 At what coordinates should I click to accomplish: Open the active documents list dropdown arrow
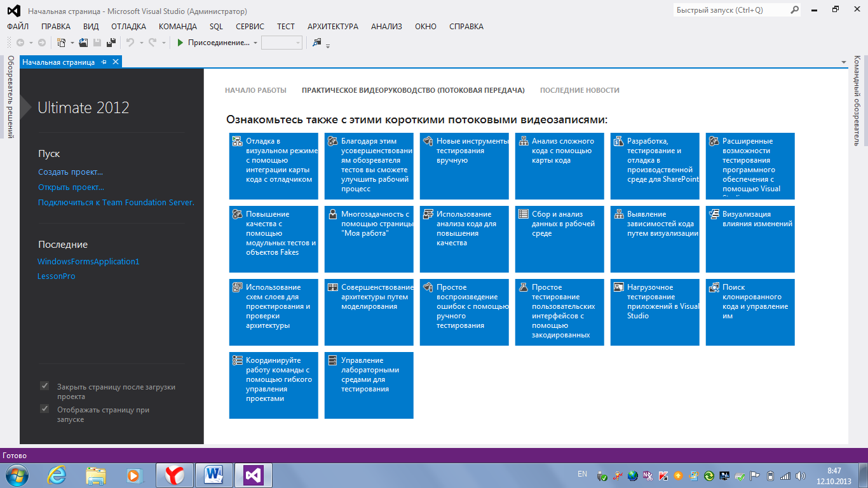click(x=844, y=62)
